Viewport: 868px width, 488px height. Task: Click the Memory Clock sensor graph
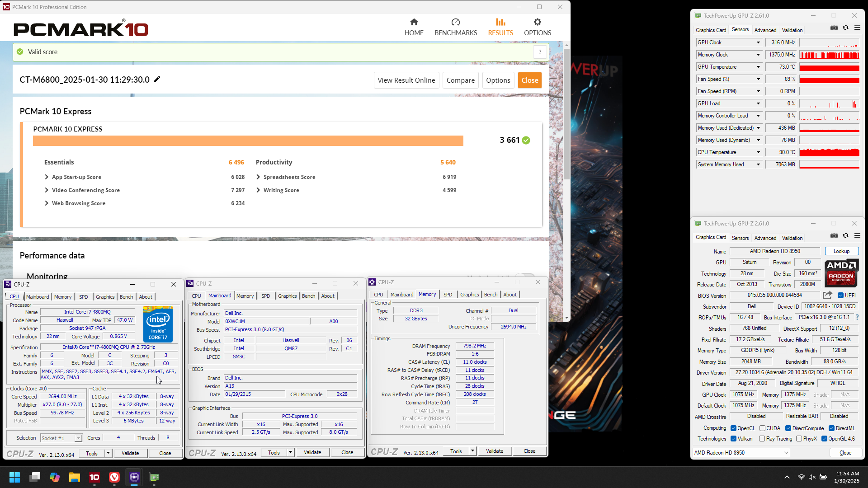[x=829, y=55]
